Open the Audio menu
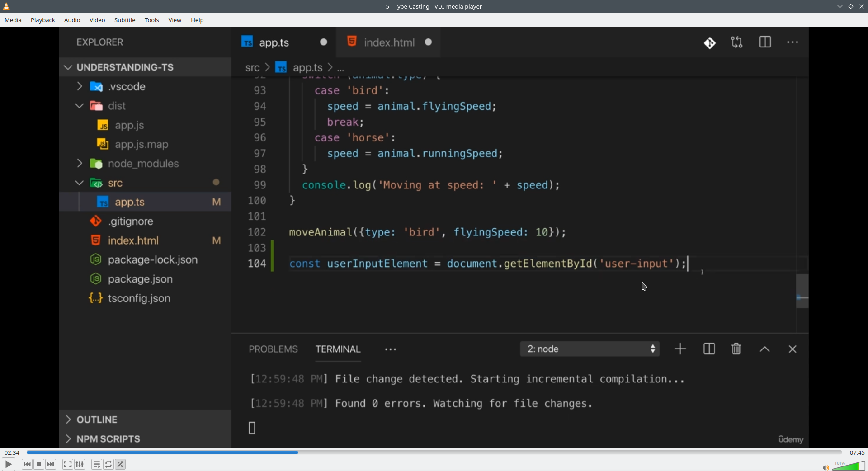The height and width of the screenshot is (471, 868). (x=72, y=20)
